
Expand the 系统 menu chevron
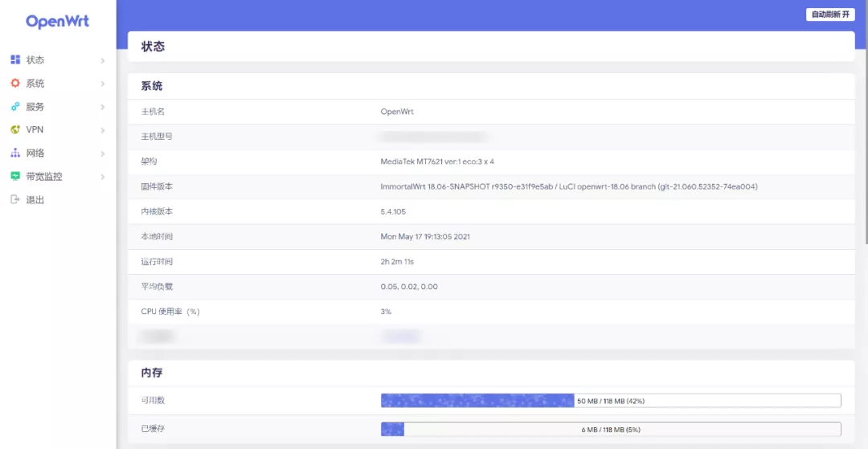(103, 84)
